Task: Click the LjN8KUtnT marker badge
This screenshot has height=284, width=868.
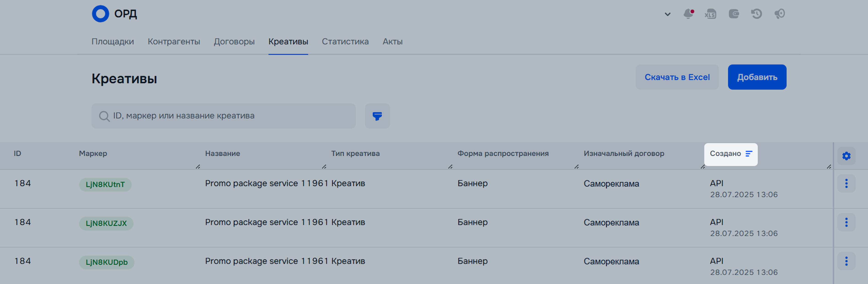Action: [105, 185]
